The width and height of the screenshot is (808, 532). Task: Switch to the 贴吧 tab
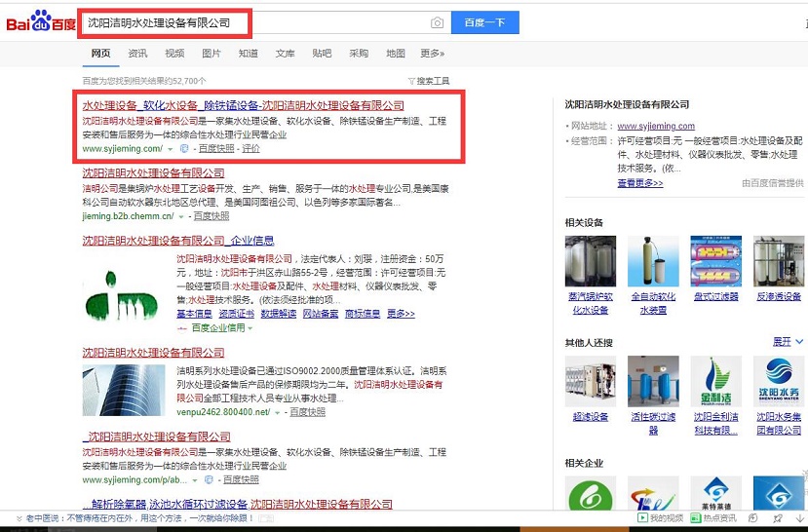[322, 53]
